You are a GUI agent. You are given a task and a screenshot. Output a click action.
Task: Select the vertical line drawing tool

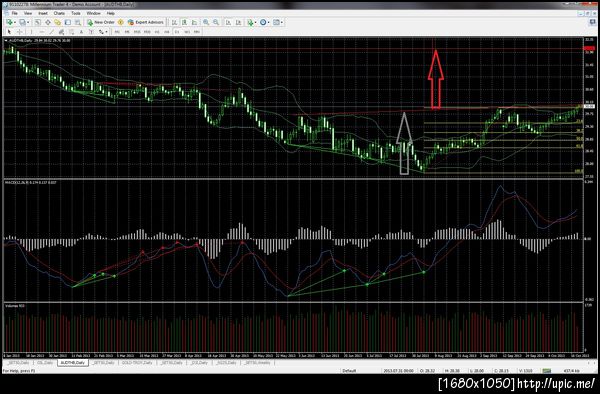pos(31,32)
